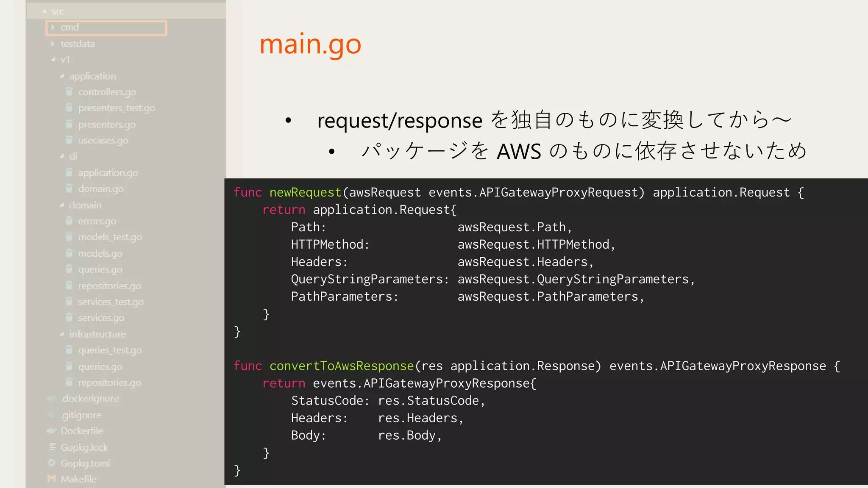868x488 pixels.
Task: Select services.go under domain
Action: tap(101, 318)
